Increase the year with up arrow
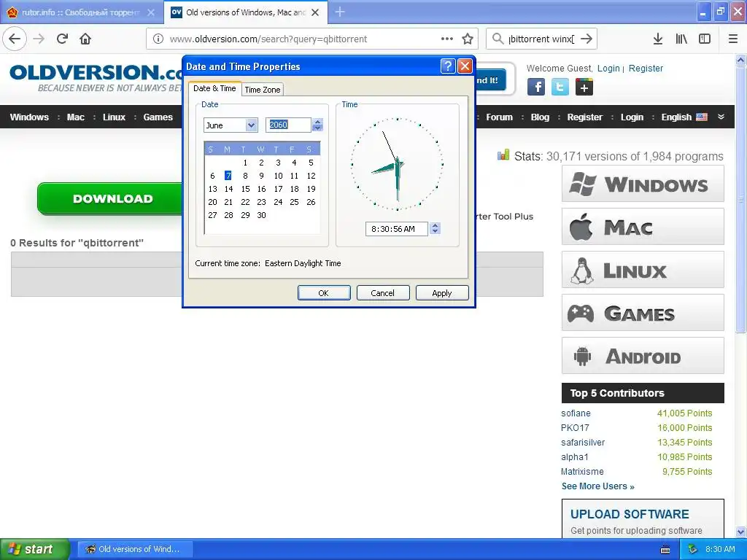 [318, 122]
